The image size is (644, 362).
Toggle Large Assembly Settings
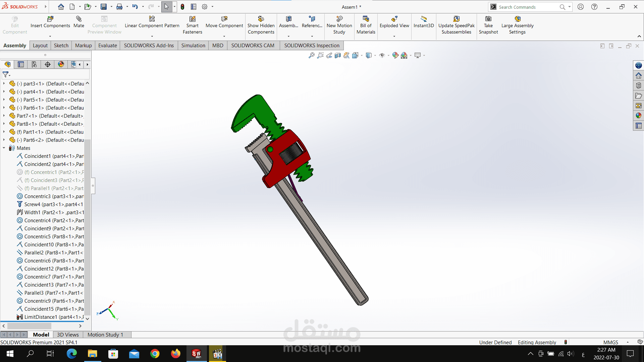click(x=517, y=25)
